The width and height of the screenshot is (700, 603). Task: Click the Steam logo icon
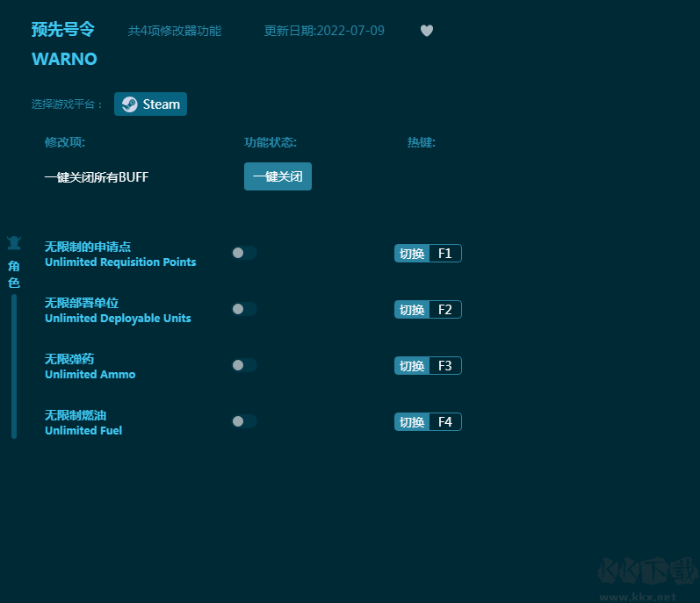coord(129,104)
